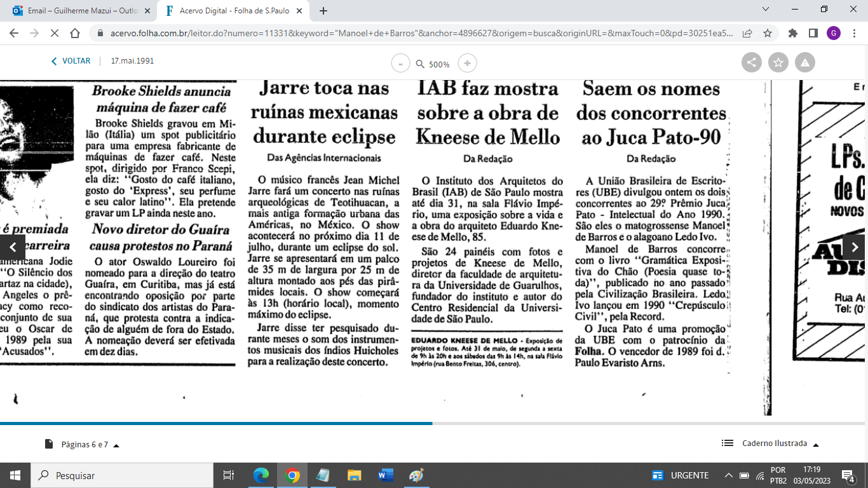Viewport: 868px width, 488px height.
Task: Click the star favorite icon in the reader toolbar
Action: (778, 62)
